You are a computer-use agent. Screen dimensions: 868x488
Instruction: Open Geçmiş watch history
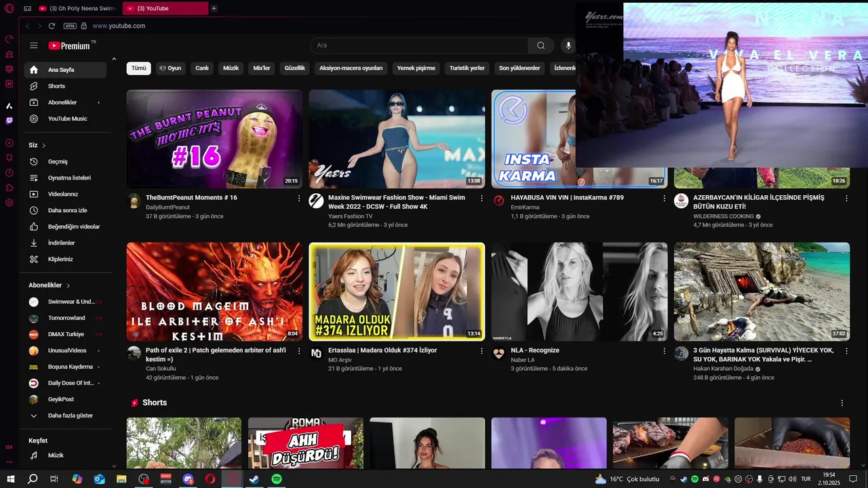tap(66, 162)
